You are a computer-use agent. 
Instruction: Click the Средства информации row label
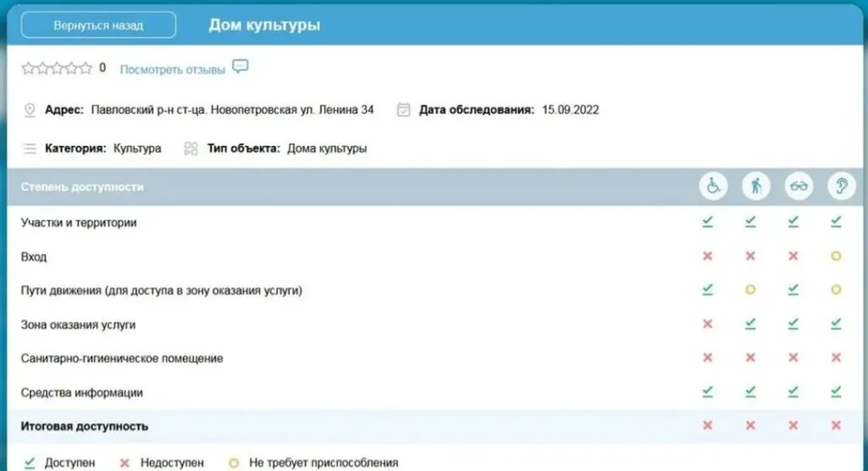pos(82,393)
